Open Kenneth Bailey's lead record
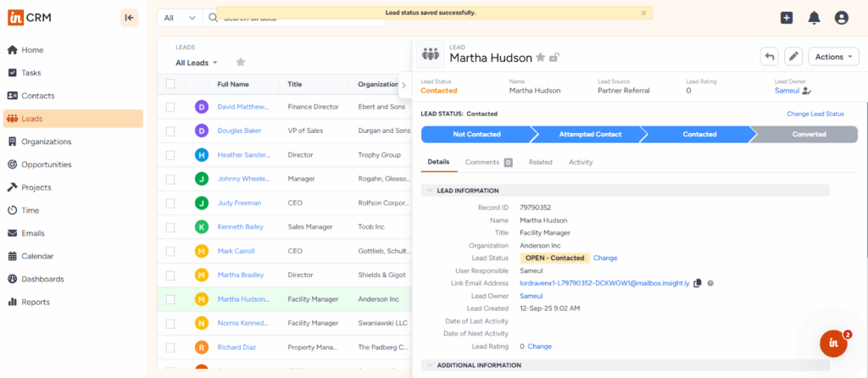This screenshot has height=378, width=868. [239, 227]
